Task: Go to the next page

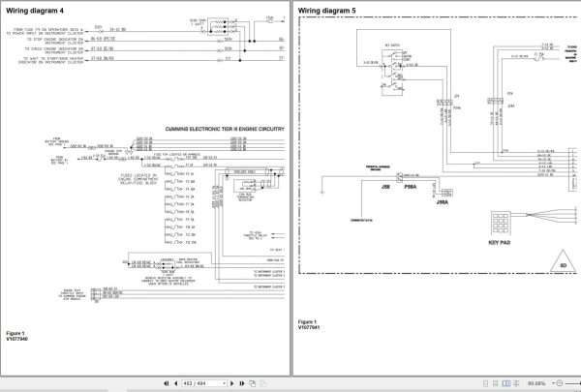Action: pyautogui.click(x=232, y=383)
